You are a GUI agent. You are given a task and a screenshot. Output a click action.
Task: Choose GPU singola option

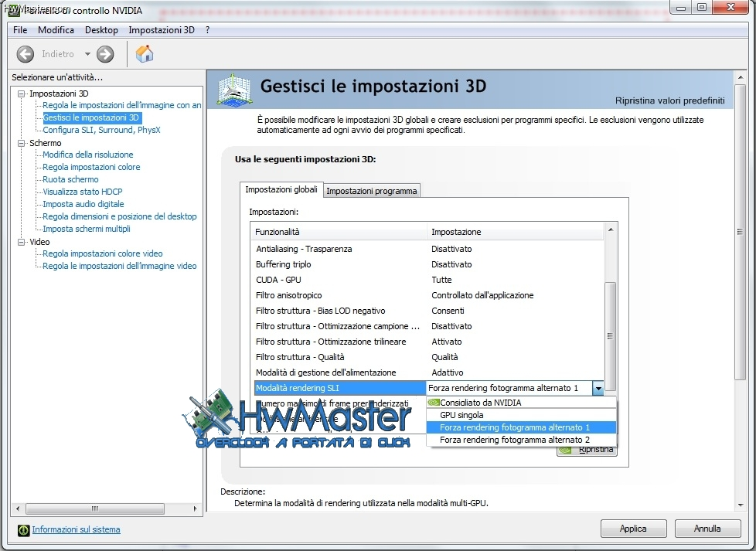click(521, 415)
